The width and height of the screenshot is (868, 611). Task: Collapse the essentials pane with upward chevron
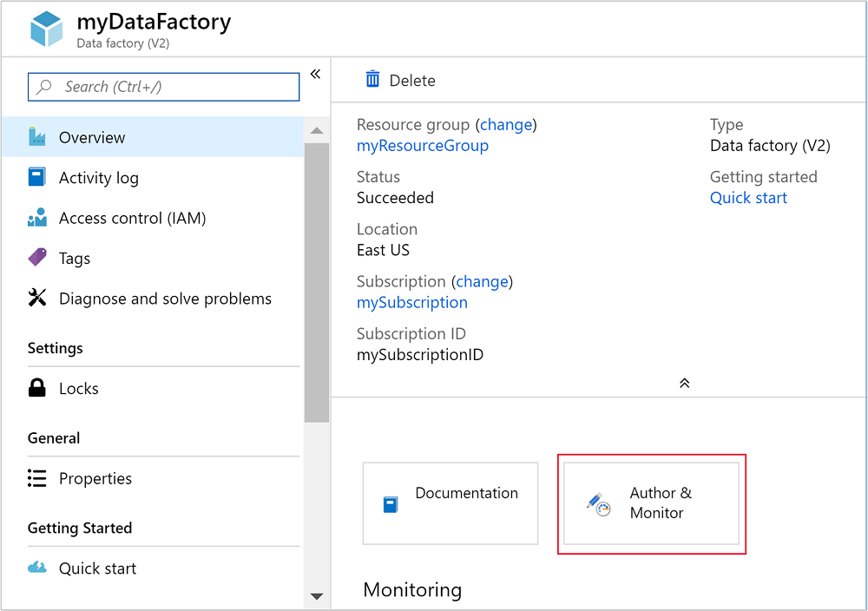[684, 383]
